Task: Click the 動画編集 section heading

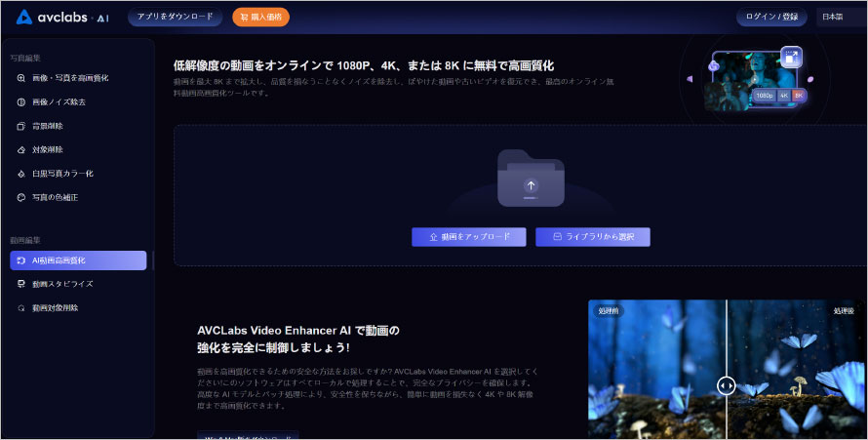Action: click(x=25, y=240)
